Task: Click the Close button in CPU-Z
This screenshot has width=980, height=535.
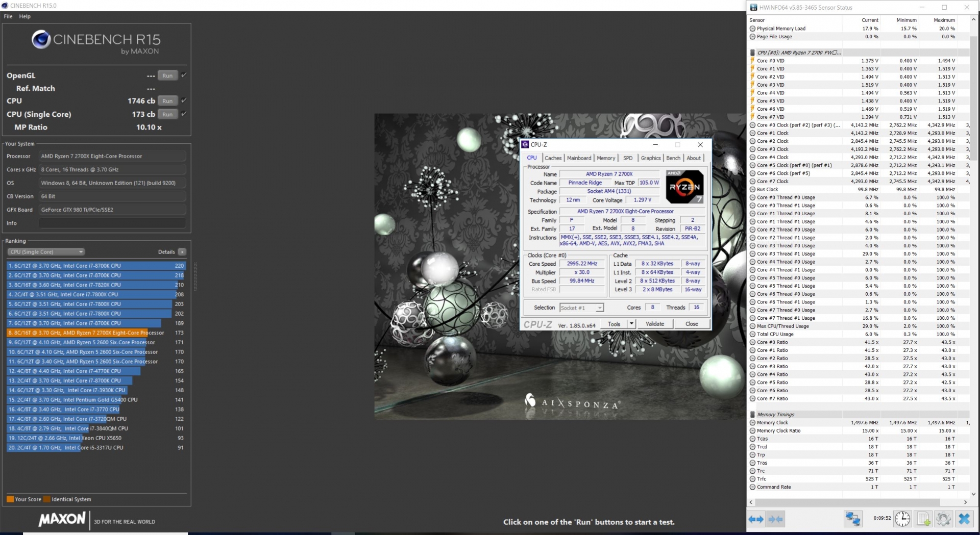Action: [692, 324]
